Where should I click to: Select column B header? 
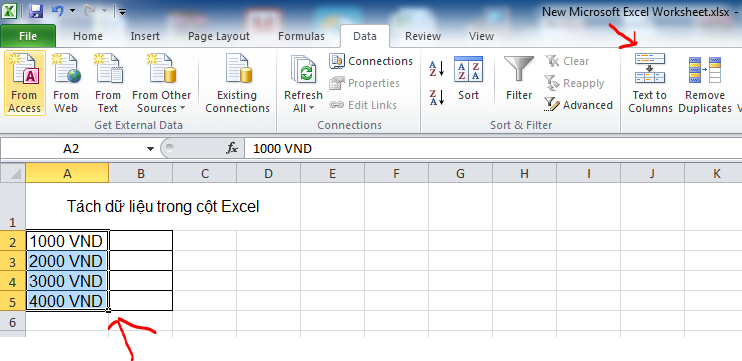tap(141, 173)
